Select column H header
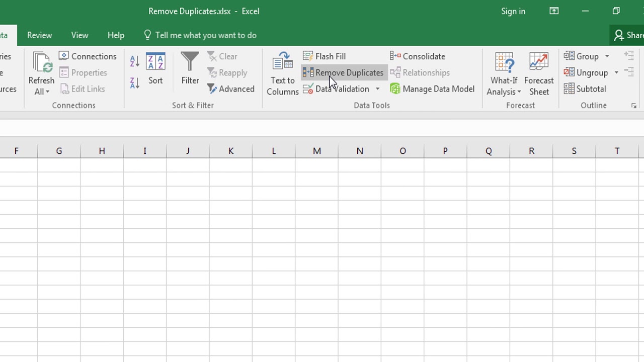Image resolution: width=644 pixels, height=362 pixels. click(x=102, y=151)
